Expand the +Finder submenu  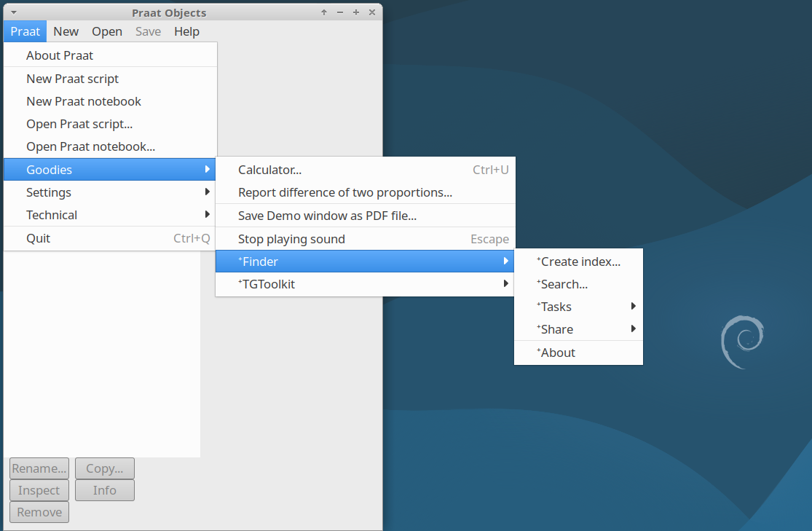click(x=365, y=261)
